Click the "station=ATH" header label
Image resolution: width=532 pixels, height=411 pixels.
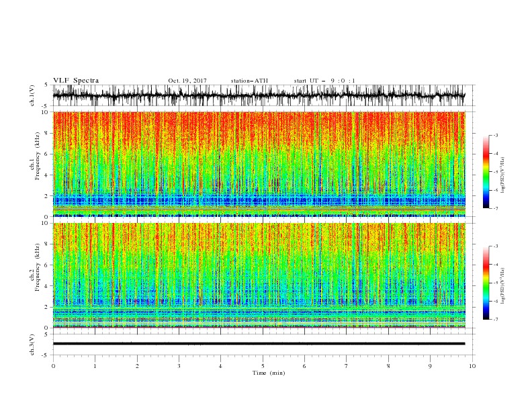click(x=249, y=81)
